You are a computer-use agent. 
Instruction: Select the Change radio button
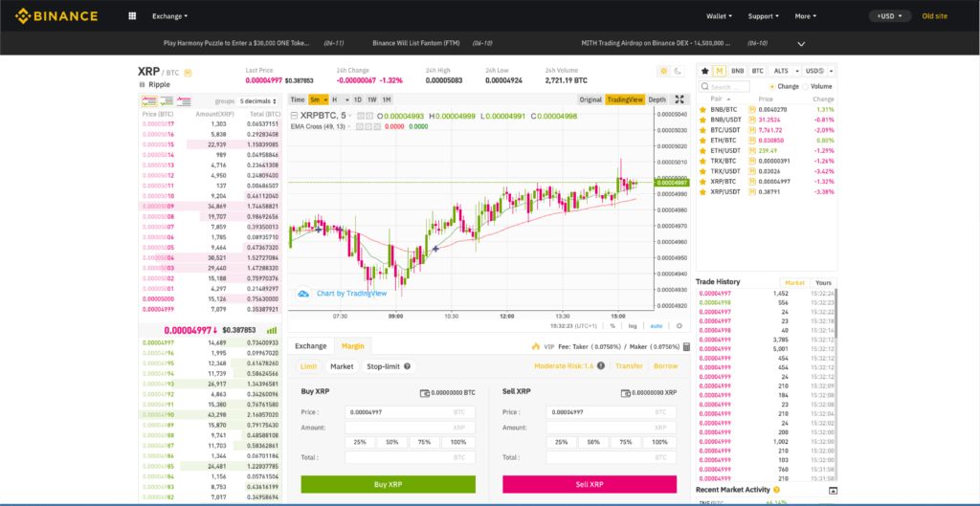774,86
